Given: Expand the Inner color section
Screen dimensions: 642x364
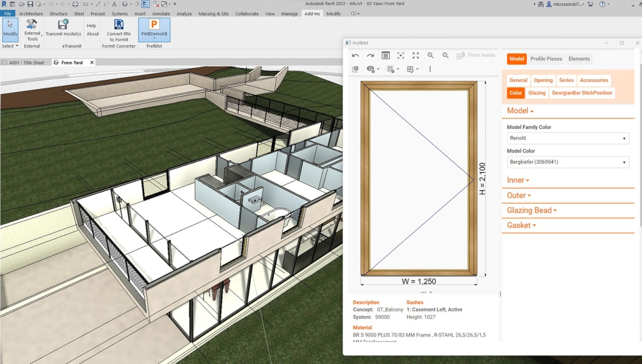Looking at the screenshot, I should [x=518, y=180].
